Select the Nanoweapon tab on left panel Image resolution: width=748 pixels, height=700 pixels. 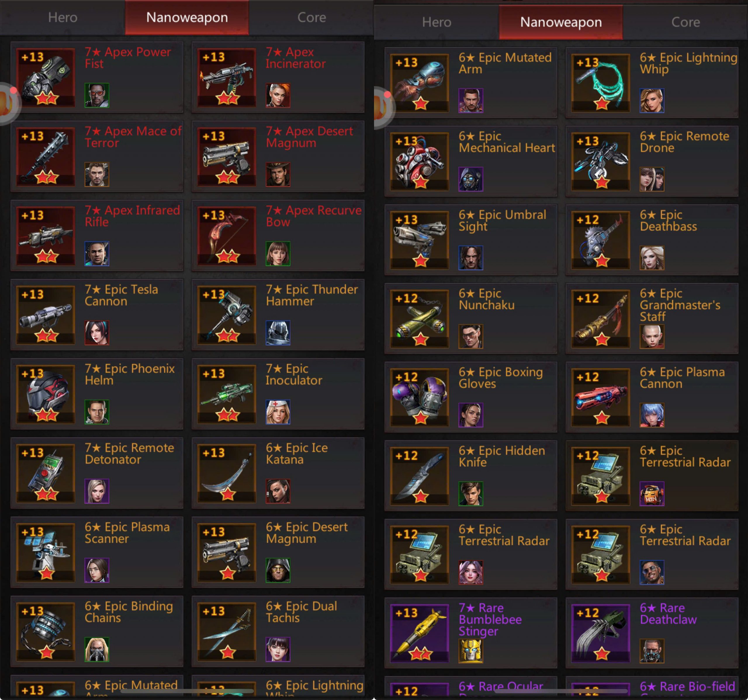pos(187,17)
